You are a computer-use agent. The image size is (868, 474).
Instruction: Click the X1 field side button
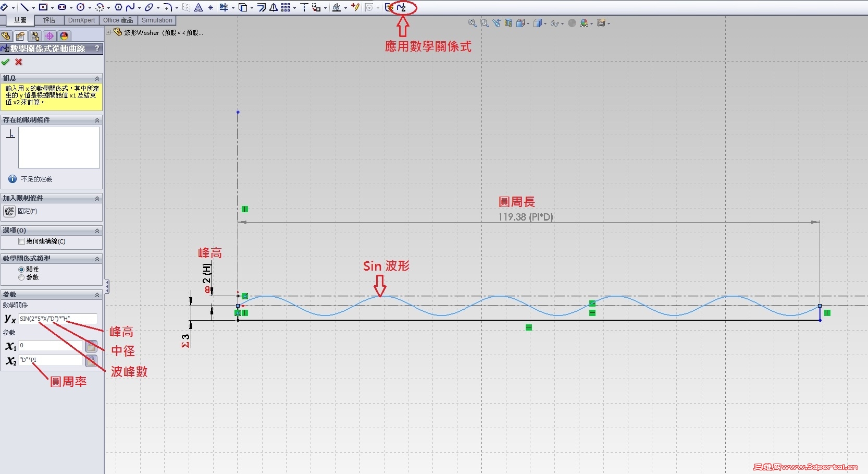[91, 346]
